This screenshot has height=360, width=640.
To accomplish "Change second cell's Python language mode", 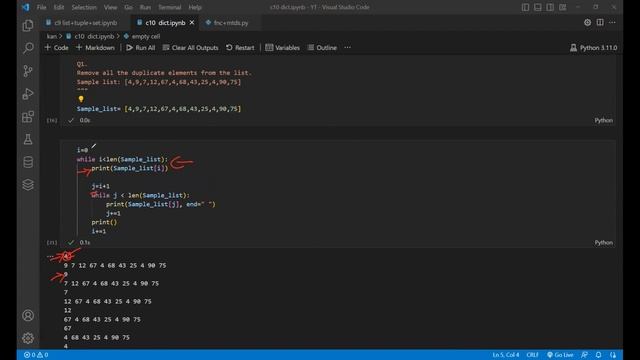I will 603,242.
